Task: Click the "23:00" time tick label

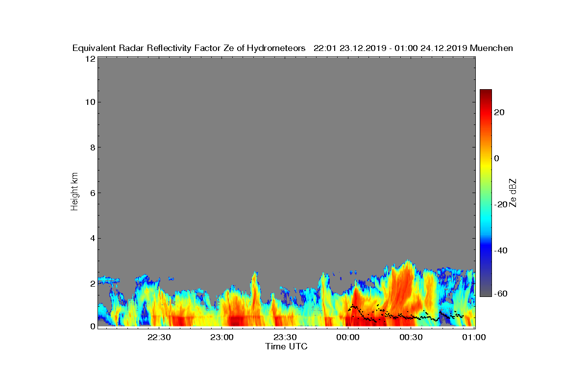Action: click(221, 337)
